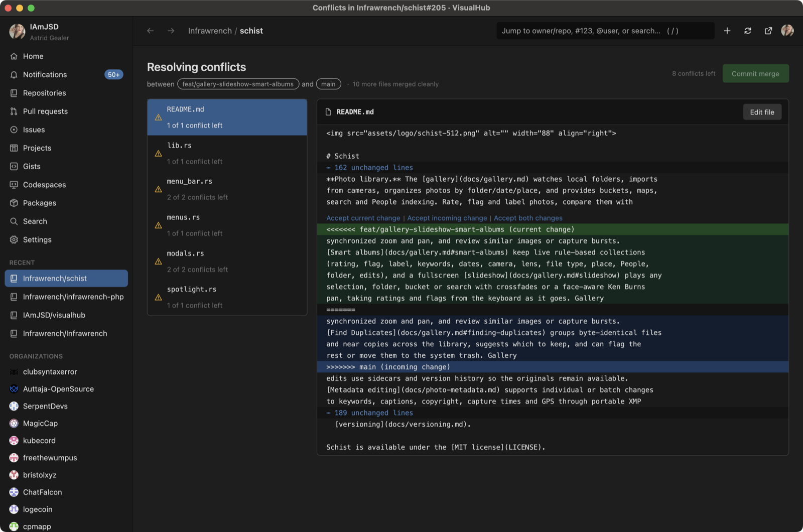
Task: Click the Projects board icon
Action: (x=14, y=148)
